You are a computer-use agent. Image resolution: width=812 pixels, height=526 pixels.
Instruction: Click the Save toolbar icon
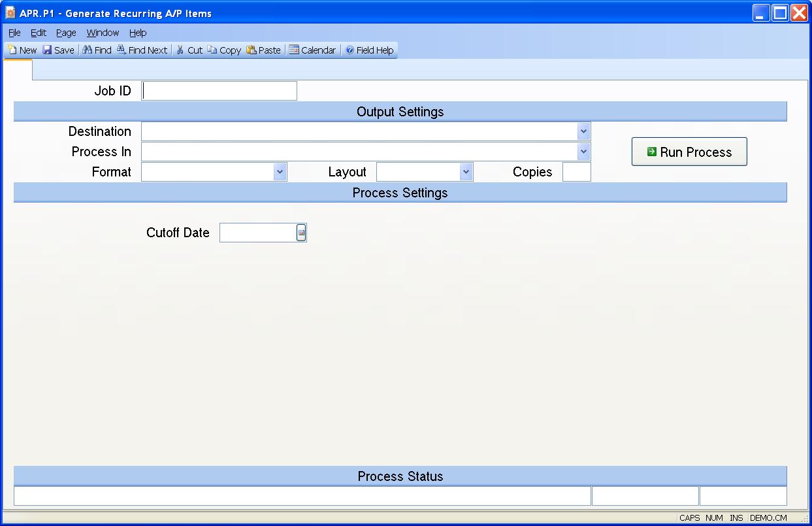[x=58, y=50]
